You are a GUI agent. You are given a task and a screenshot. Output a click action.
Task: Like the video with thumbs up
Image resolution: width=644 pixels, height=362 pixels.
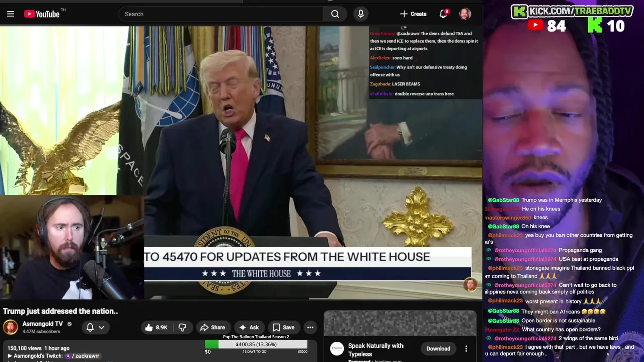pos(156,327)
